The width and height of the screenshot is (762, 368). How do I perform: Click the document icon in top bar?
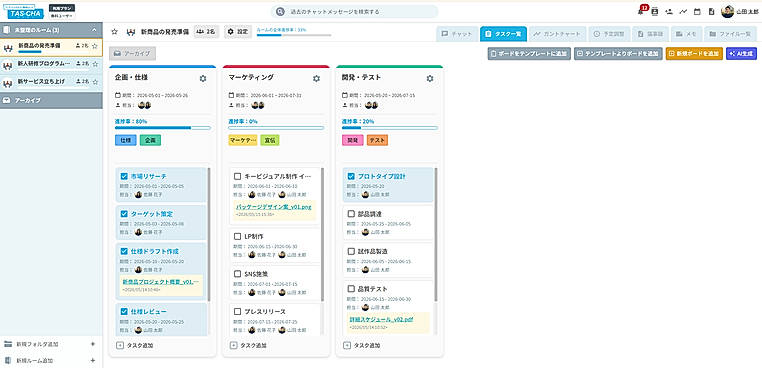point(711,11)
